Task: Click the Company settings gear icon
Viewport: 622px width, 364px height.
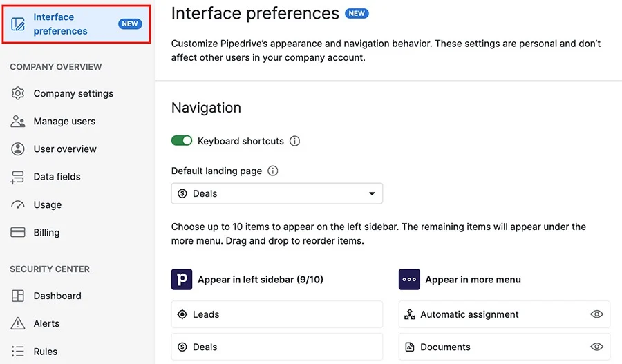Action: coord(18,93)
